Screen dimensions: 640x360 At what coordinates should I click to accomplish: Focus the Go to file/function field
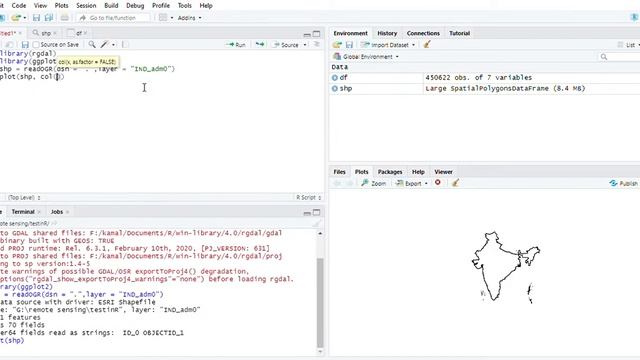113,18
